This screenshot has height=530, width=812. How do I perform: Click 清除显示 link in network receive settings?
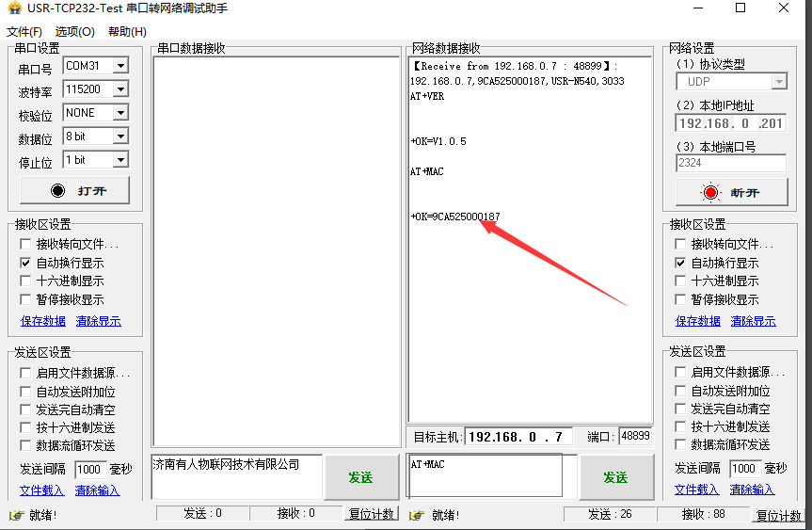[753, 321]
